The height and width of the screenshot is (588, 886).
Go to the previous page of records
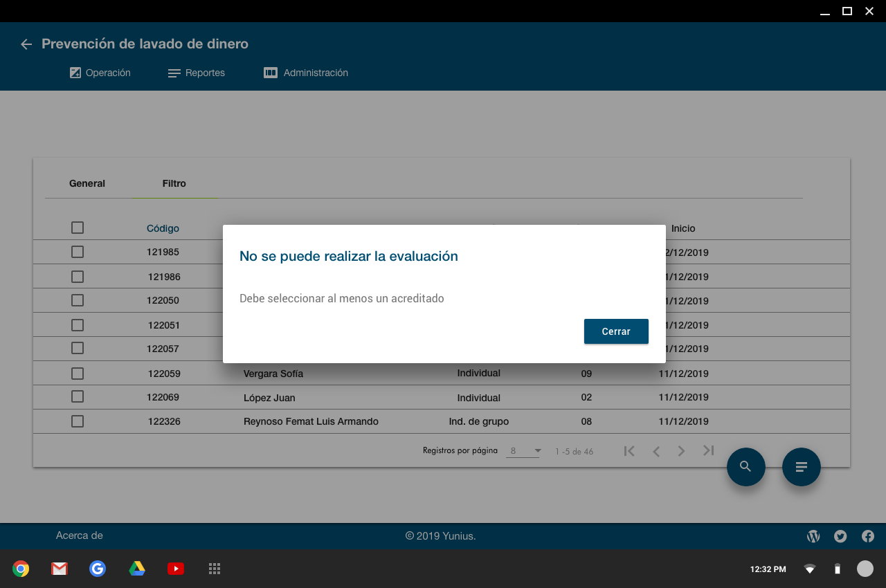656,451
